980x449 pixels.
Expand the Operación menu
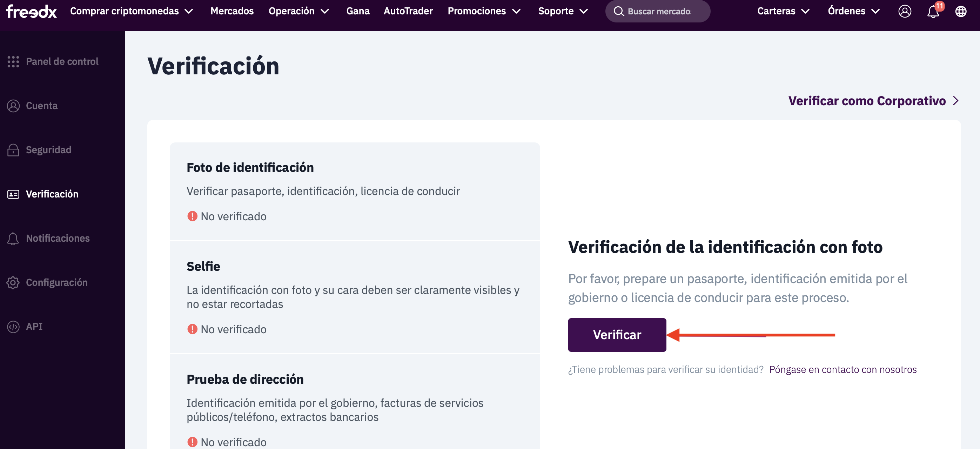coord(298,12)
